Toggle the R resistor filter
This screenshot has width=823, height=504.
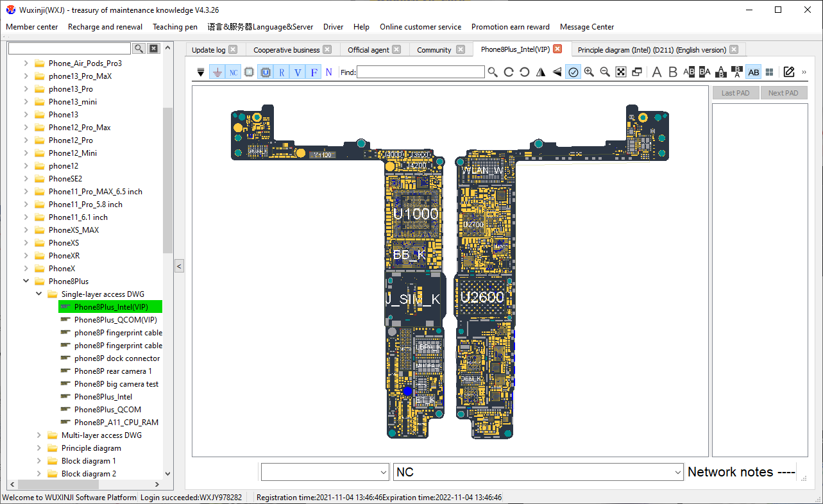tap(282, 72)
